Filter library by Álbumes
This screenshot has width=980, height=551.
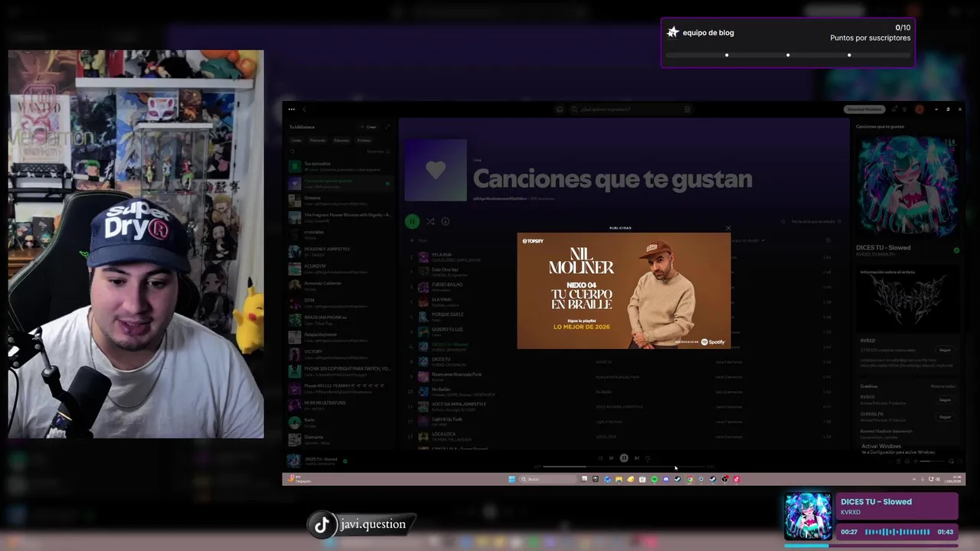tap(341, 140)
